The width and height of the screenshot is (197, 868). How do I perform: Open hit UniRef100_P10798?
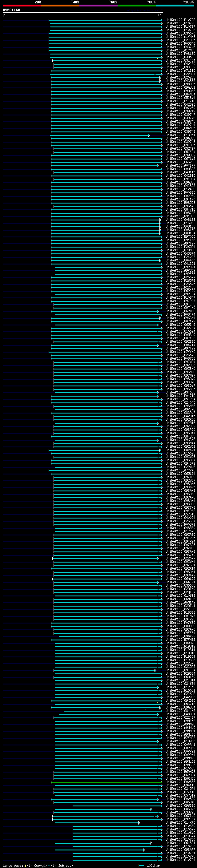pos(180,23)
